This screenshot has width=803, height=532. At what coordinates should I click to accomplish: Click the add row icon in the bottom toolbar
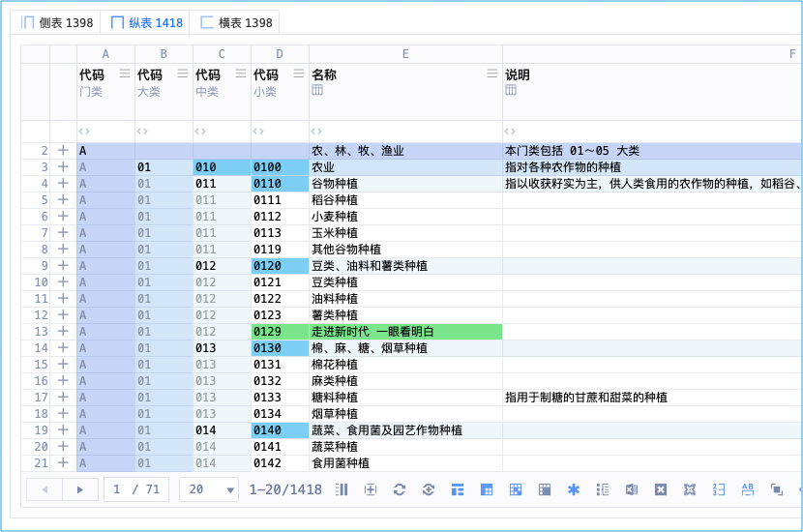pos(371,489)
